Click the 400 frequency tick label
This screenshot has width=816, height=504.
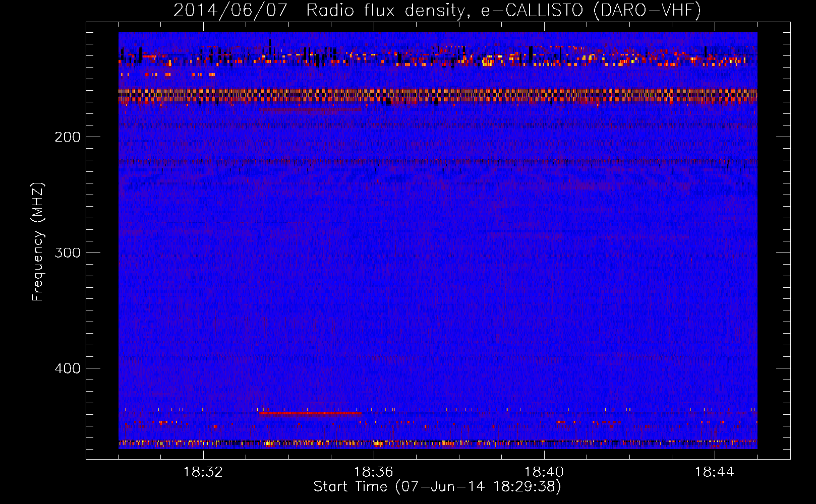(x=68, y=368)
